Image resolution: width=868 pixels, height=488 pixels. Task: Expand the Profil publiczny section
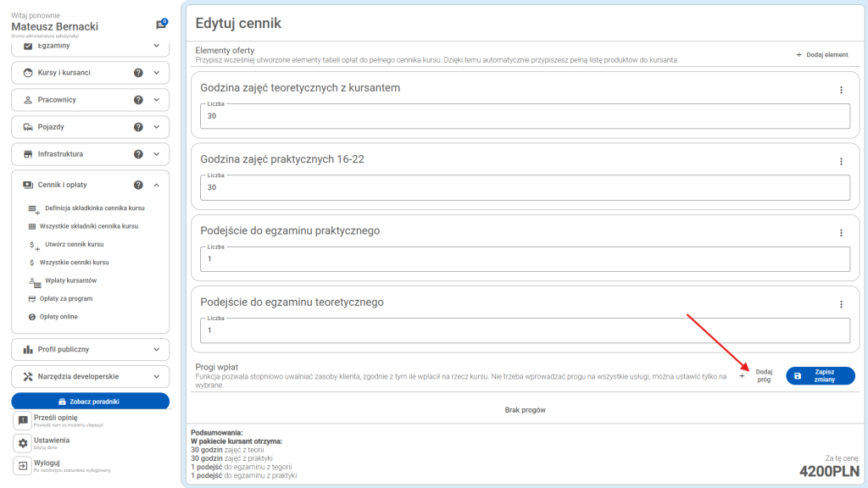(x=156, y=349)
